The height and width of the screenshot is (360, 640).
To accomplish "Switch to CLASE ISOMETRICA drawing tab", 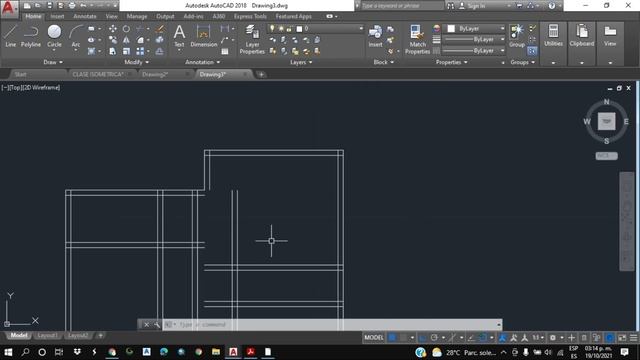I will coord(98,74).
